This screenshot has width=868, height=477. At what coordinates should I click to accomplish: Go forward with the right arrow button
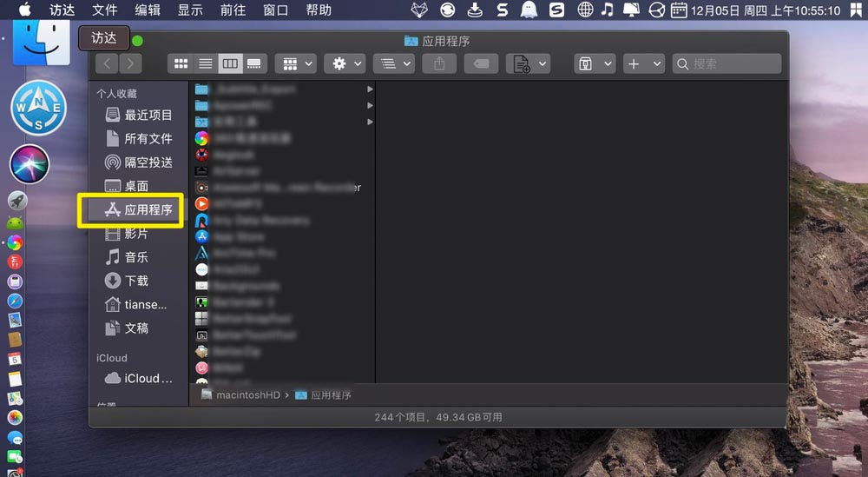(x=130, y=63)
